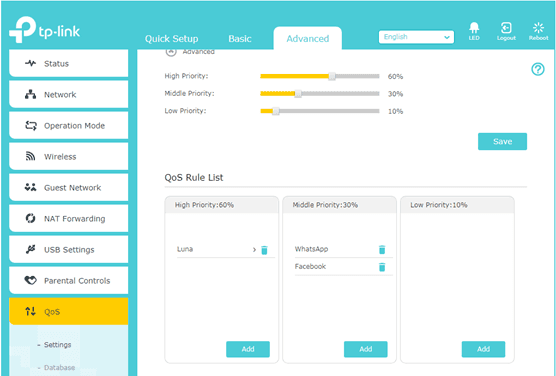Click the Save button
The width and height of the screenshot is (556, 376).
click(x=502, y=142)
